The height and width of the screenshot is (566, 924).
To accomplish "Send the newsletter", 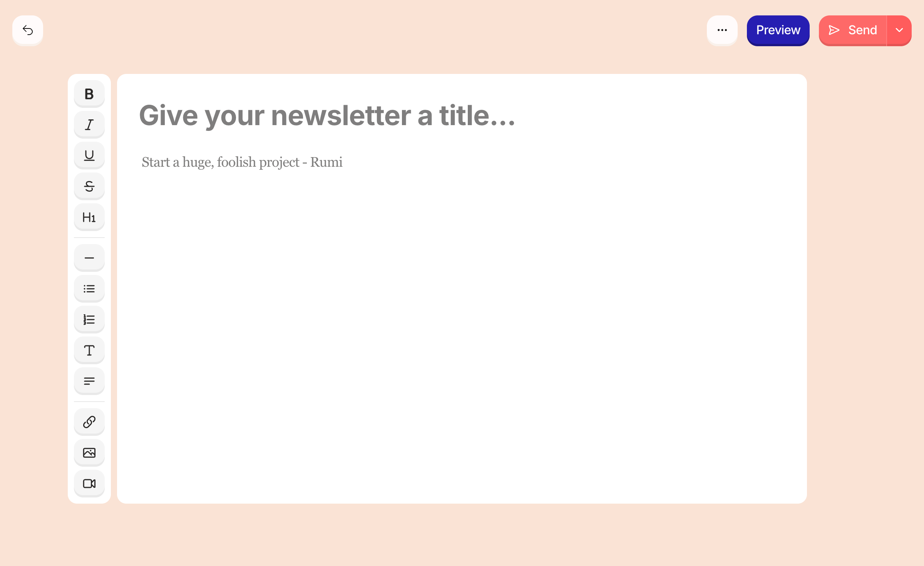I will pos(853,30).
